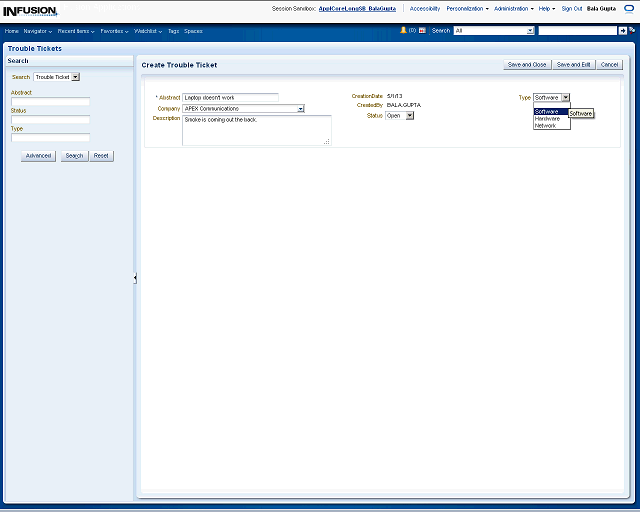The width and height of the screenshot is (640, 512).
Task: Collapse the search pane with the splitter arrow
Action: pyautogui.click(x=135, y=278)
